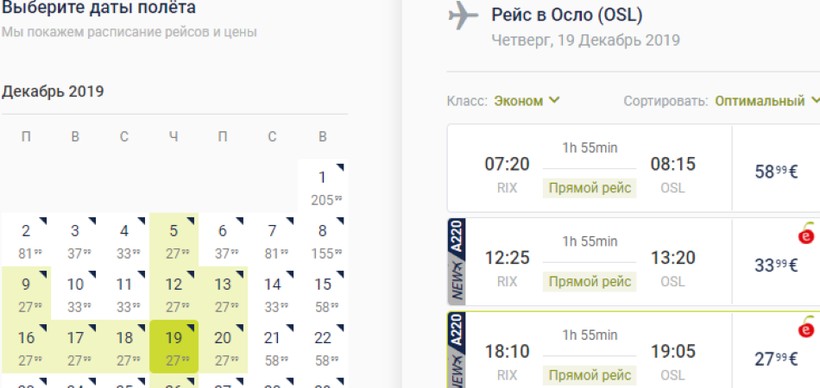The width and height of the screenshot is (820, 388).
Task: Click Прямой рейс label on the 07:20 flight
Action: click(x=589, y=188)
